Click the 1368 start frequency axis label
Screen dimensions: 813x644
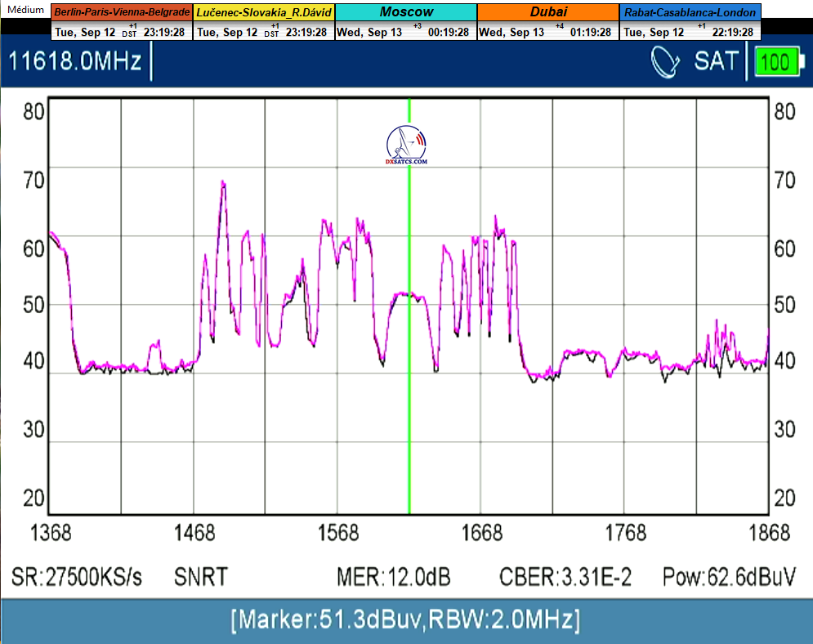[x=51, y=534]
